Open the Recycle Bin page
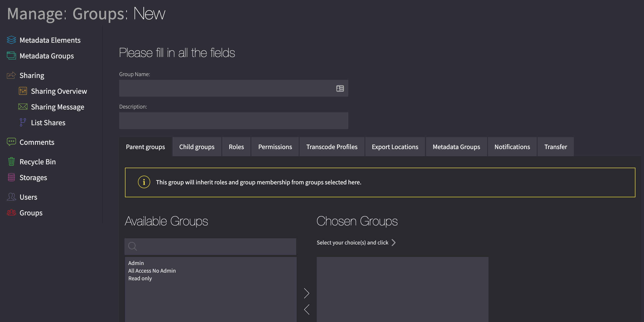 tap(37, 162)
